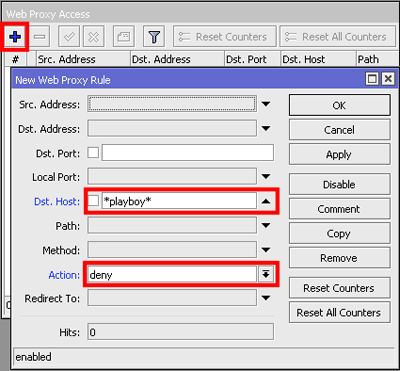Click the # column header
The width and height of the screenshot is (400, 371).
click(x=16, y=59)
